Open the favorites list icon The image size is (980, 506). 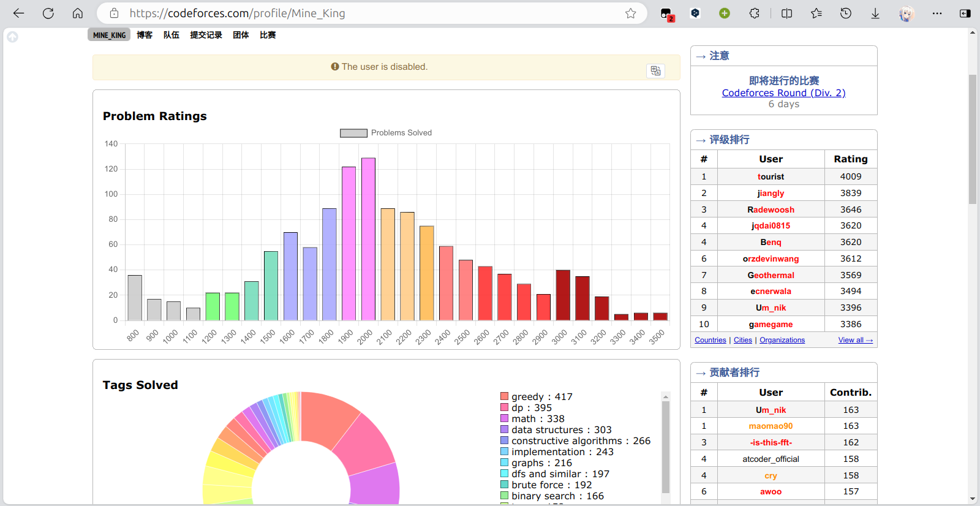(816, 13)
